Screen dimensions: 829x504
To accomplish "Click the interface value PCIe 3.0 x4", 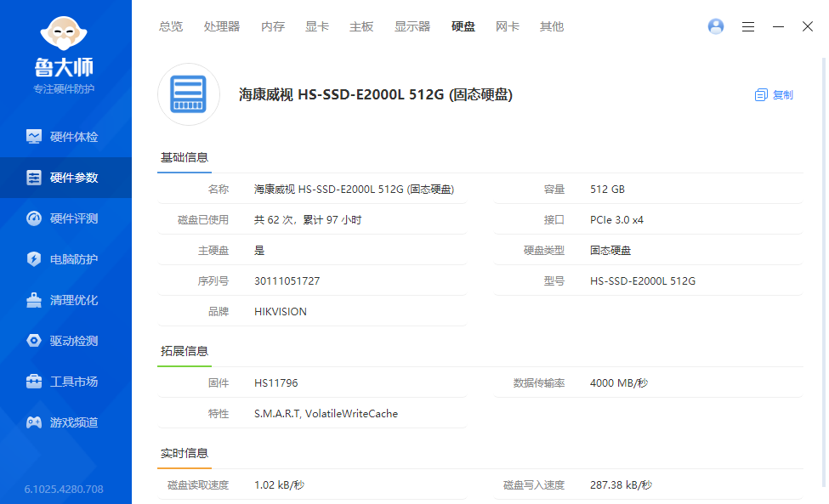I will pyautogui.click(x=617, y=220).
